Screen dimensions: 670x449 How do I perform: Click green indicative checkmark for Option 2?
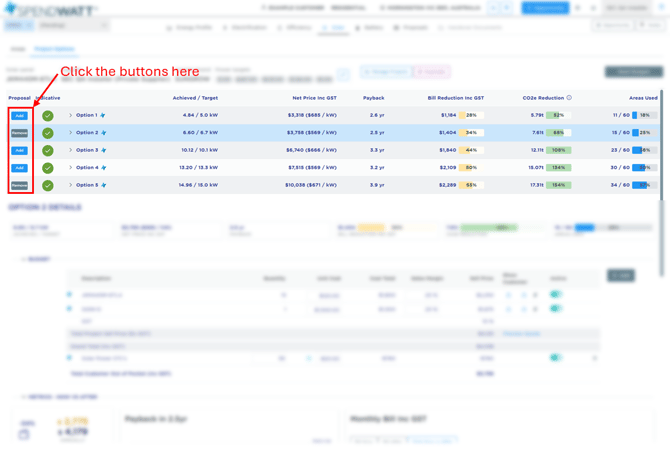click(47, 133)
